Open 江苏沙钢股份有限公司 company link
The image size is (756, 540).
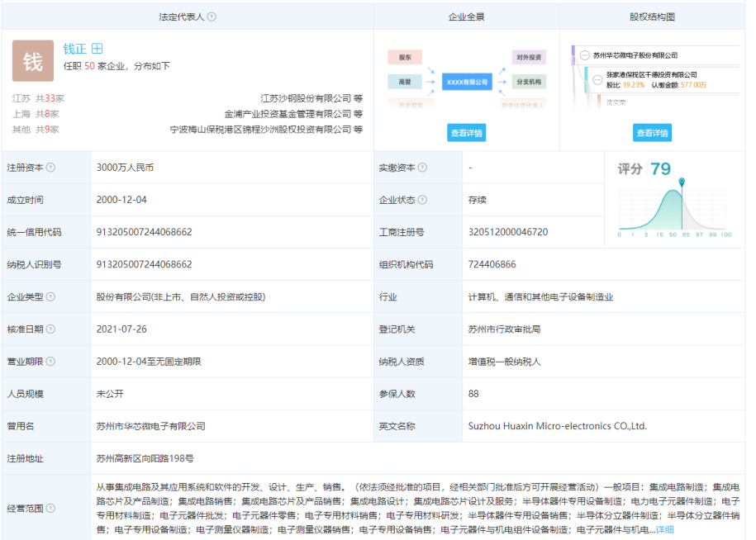point(306,98)
